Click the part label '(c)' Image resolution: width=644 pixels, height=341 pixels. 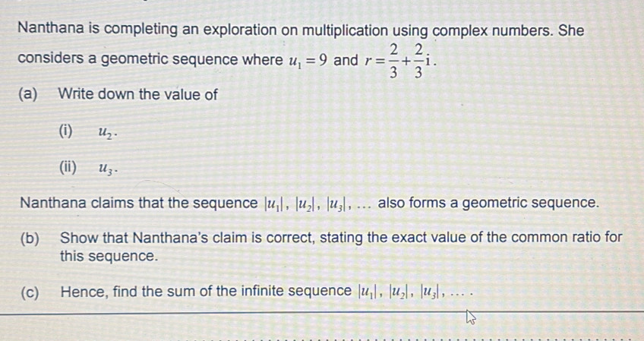click(33, 291)
